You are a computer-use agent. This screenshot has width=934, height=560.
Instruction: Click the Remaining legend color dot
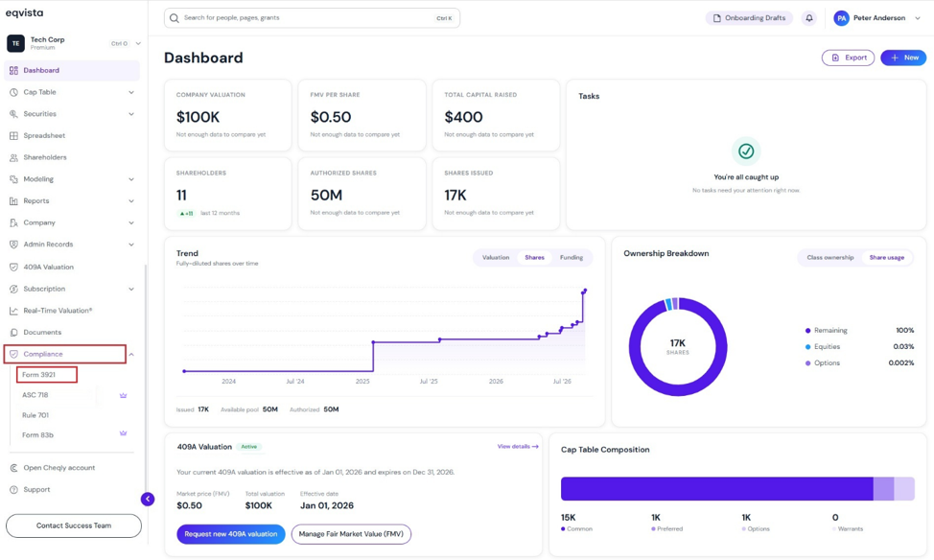[807, 331]
